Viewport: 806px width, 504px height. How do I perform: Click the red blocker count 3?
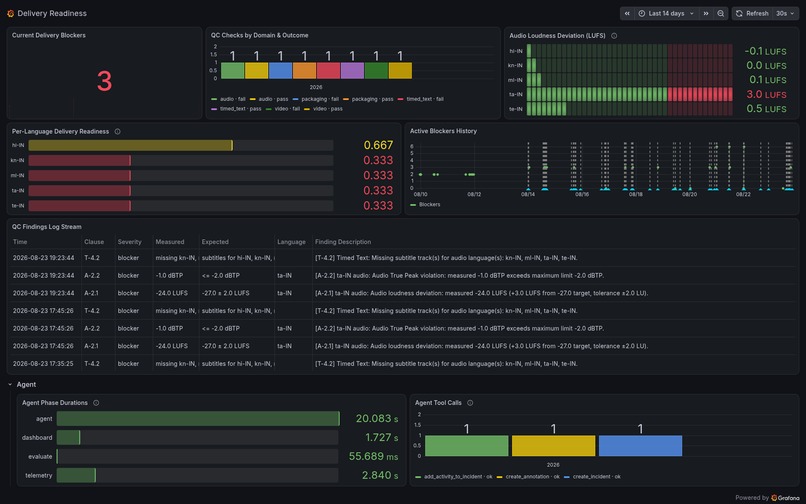104,81
